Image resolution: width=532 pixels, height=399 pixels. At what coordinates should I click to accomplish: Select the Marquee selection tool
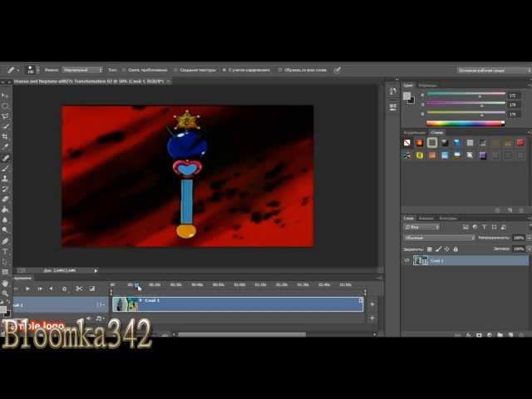[x=5, y=106]
